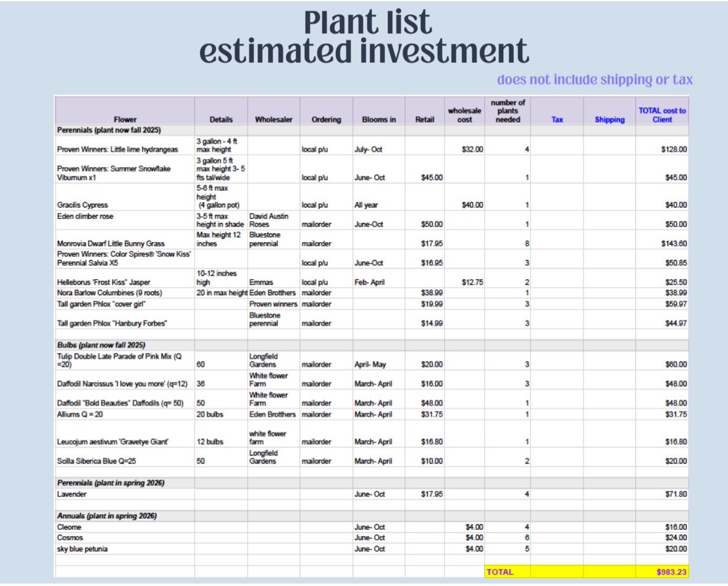
Task: Click the $128.00 total cell
Action: pos(662,145)
